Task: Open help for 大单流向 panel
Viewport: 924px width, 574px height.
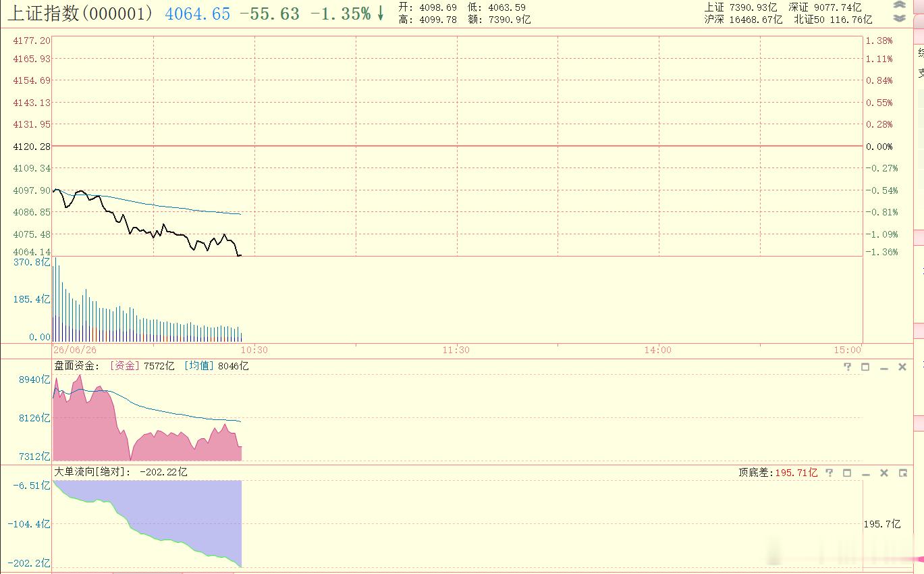Action: [x=830, y=473]
